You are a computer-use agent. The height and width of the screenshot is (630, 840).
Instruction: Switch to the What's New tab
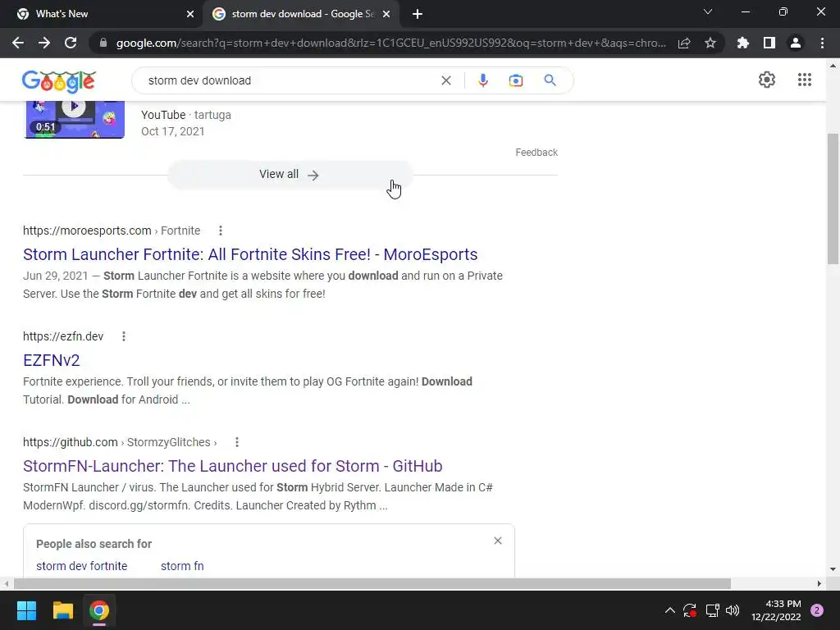101,14
